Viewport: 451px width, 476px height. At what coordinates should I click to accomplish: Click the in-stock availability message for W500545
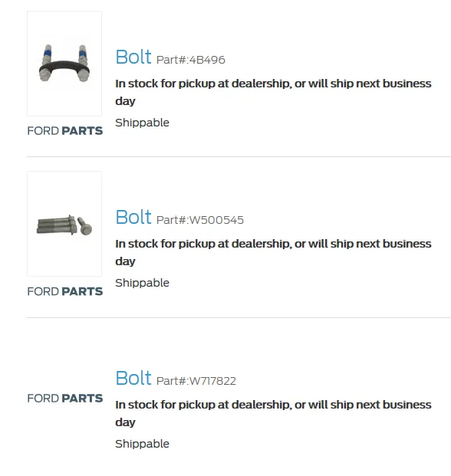(273, 252)
